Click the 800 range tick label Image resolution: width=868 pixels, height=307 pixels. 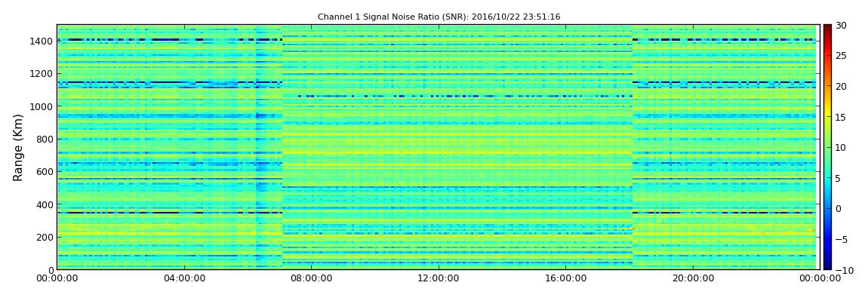[45, 139]
